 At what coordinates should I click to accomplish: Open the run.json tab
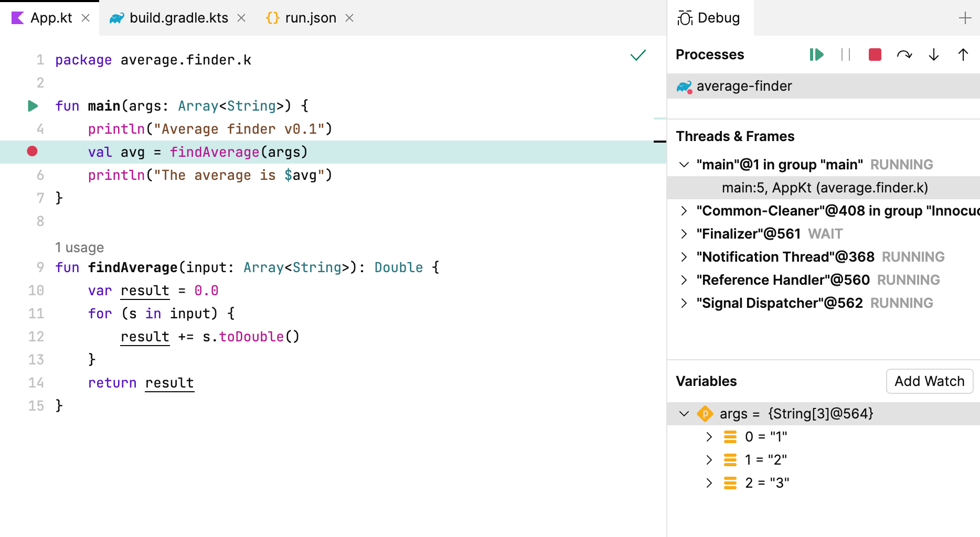pos(310,17)
